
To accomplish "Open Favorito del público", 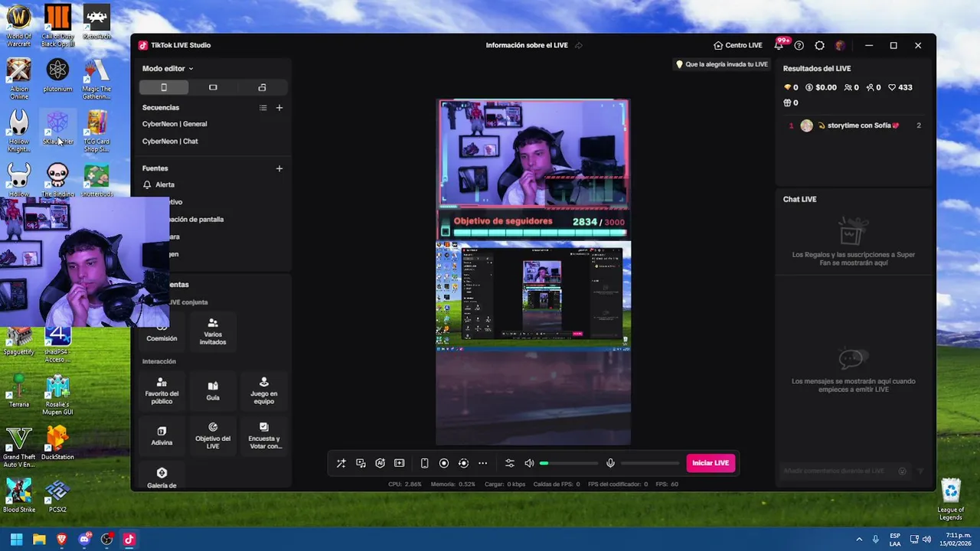I will [162, 391].
